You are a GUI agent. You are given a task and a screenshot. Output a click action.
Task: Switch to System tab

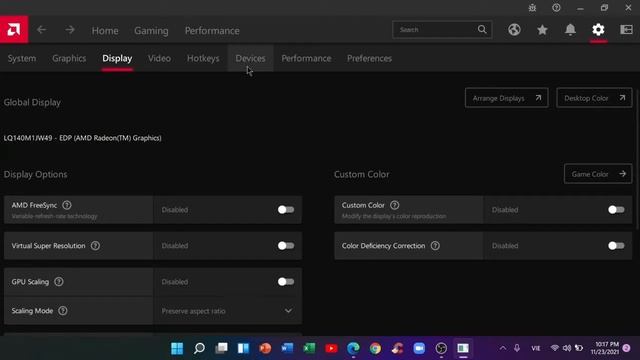pyautogui.click(x=22, y=58)
